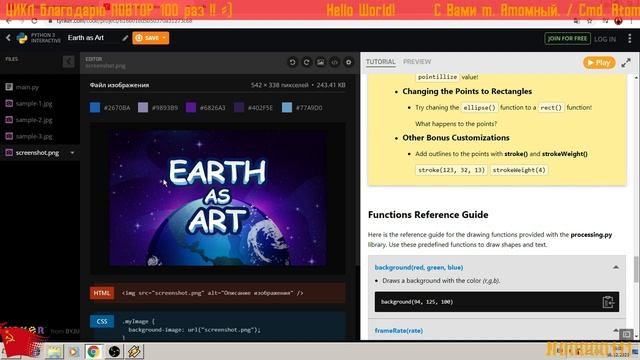
Task: Click the image size 542 × 338 text
Action: (280, 85)
